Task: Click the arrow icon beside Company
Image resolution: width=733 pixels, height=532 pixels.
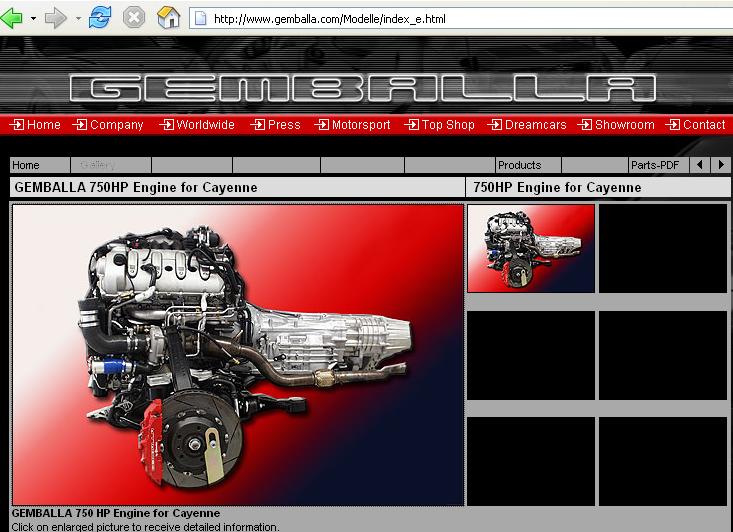Action: coord(80,125)
